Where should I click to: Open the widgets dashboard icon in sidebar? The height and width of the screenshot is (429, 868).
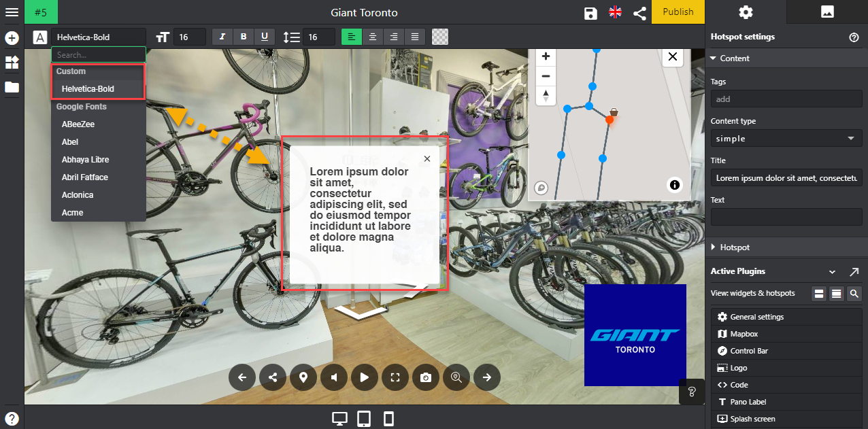[x=12, y=63]
